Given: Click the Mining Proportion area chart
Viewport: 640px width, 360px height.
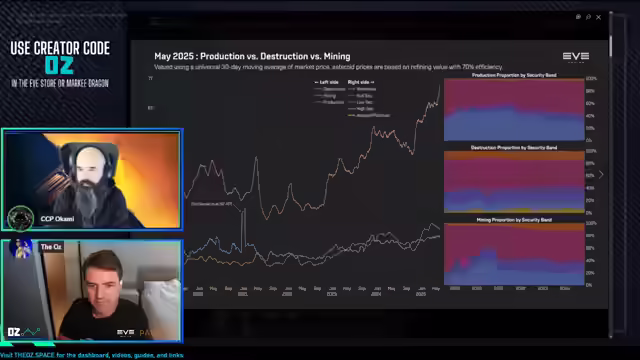Looking at the screenshot, I should click(x=514, y=254).
